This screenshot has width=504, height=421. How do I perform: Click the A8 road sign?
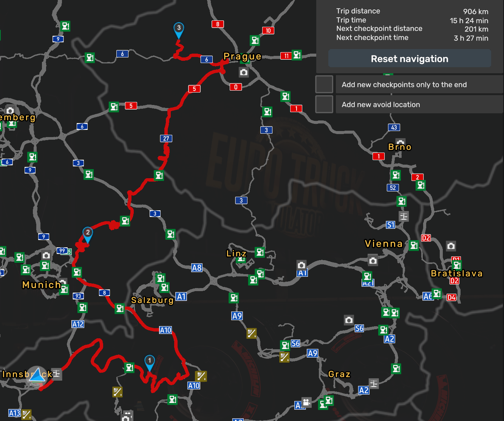(197, 268)
